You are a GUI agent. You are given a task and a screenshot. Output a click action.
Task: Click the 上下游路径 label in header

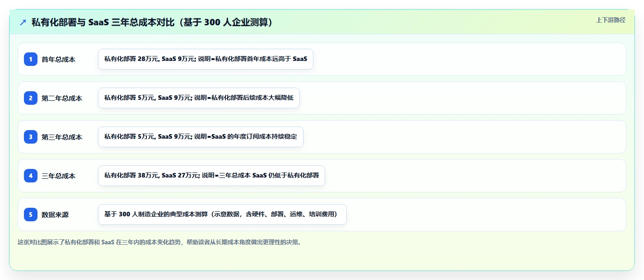[611, 20]
